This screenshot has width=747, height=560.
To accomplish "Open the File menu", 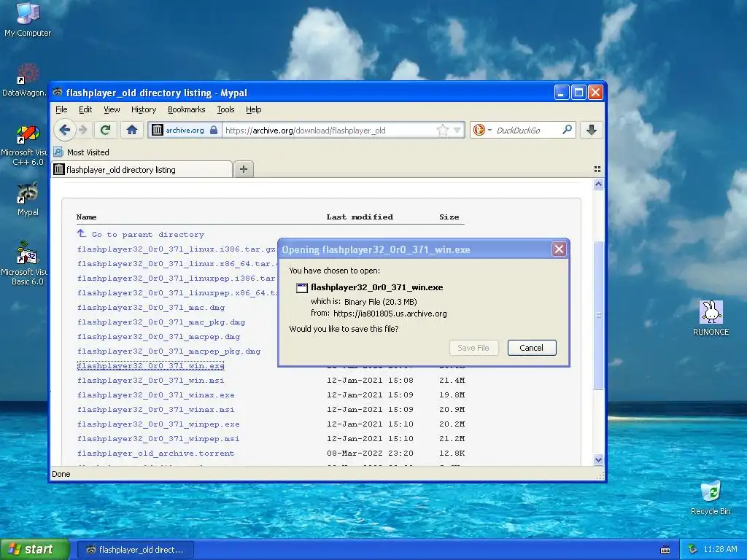I will [x=61, y=109].
